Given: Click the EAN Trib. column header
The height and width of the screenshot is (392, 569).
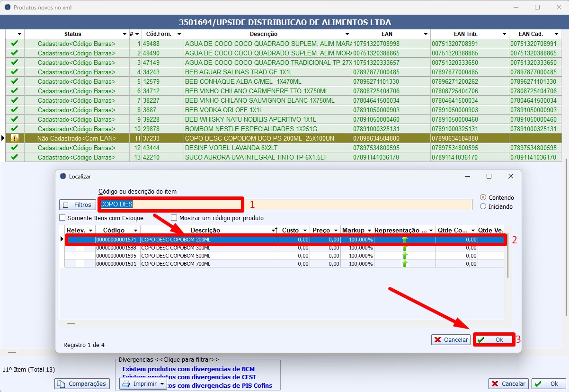Looking at the screenshot, I should (x=465, y=34).
